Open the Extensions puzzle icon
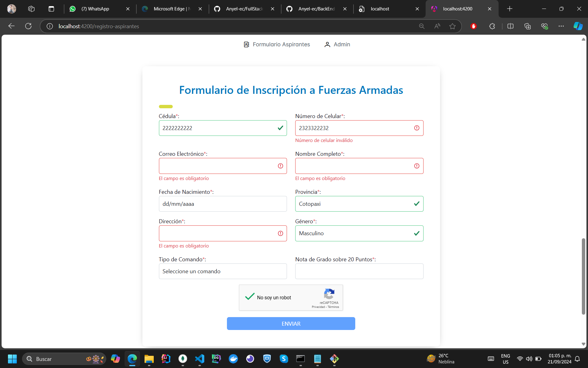This screenshot has width=588, height=368. 492,26
